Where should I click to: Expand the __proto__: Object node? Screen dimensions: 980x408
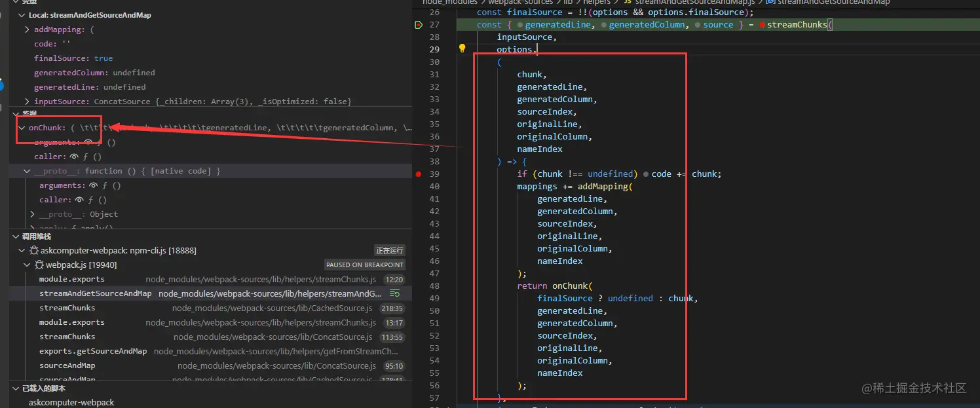[x=32, y=214]
